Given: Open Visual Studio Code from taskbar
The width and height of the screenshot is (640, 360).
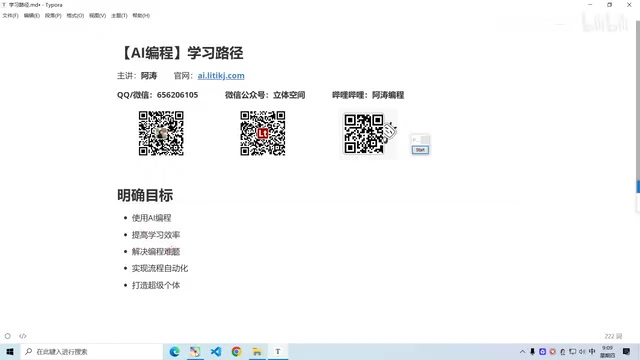Looking at the screenshot, I should [x=216, y=351].
